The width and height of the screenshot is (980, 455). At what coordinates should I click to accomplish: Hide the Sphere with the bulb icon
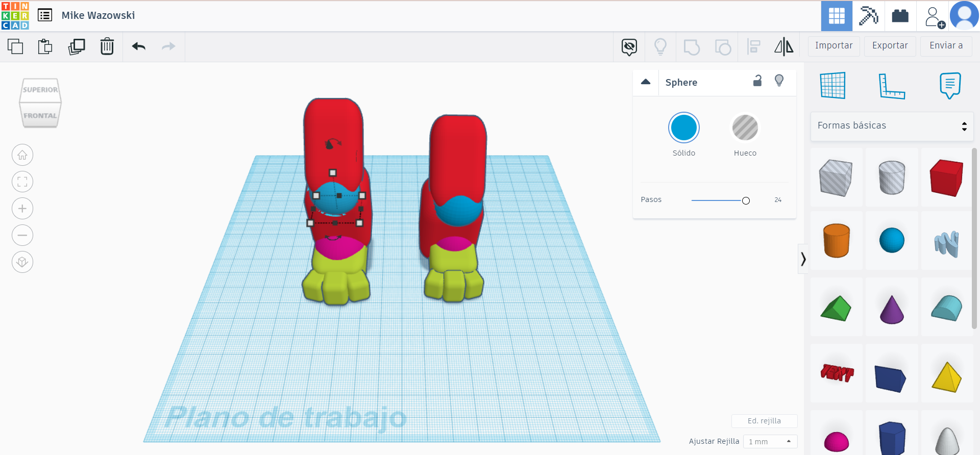779,81
